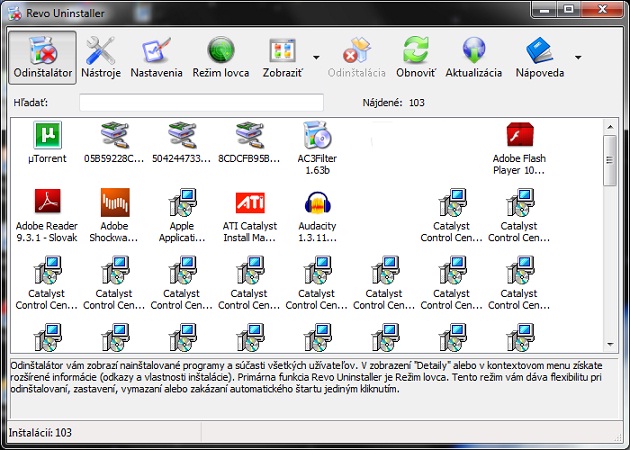Viewport: 630px width, 450px height.
Task: Expand the Zobraziť dropdown arrow
Action: pos(316,57)
